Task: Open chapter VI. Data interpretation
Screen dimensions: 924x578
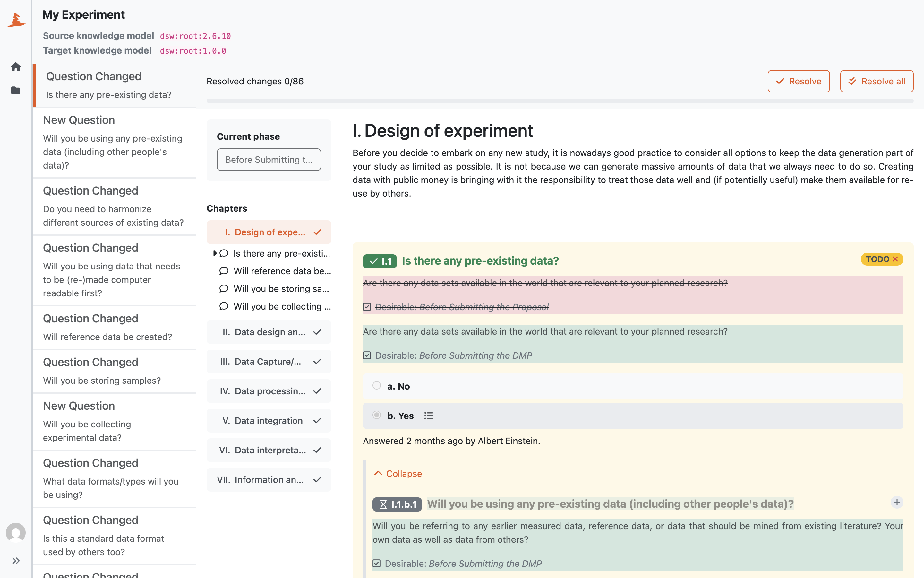Action: (269, 450)
